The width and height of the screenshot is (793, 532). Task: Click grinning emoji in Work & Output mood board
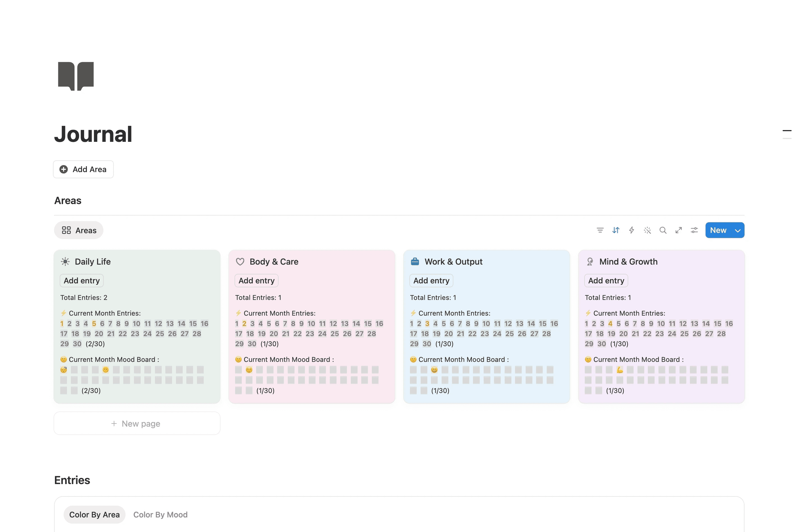click(x=434, y=369)
